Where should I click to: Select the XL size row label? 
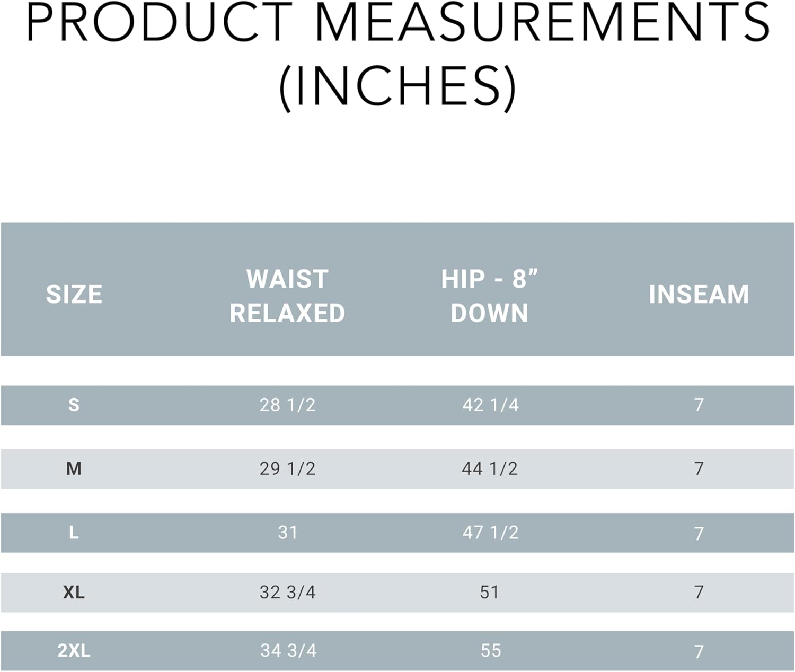(x=74, y=592)
